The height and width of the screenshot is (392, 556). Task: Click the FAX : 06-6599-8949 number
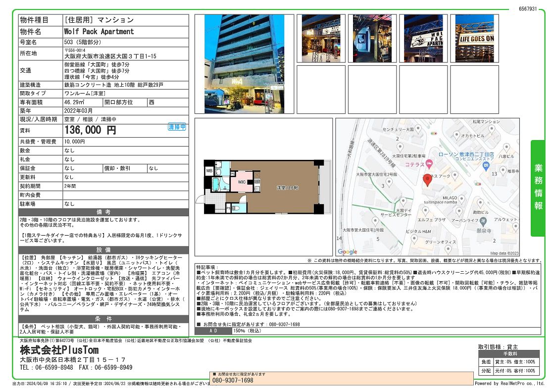pyautogui.click(x=105, y=368)
